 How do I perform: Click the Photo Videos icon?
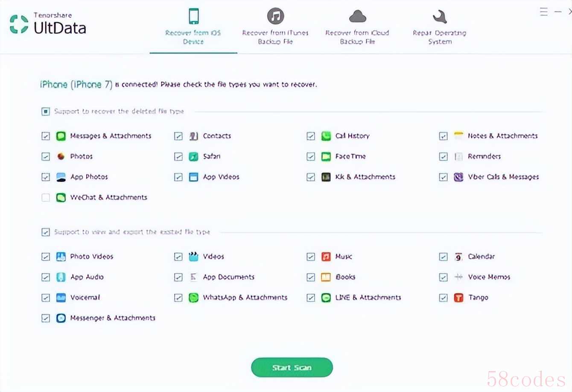click(61, 257)
